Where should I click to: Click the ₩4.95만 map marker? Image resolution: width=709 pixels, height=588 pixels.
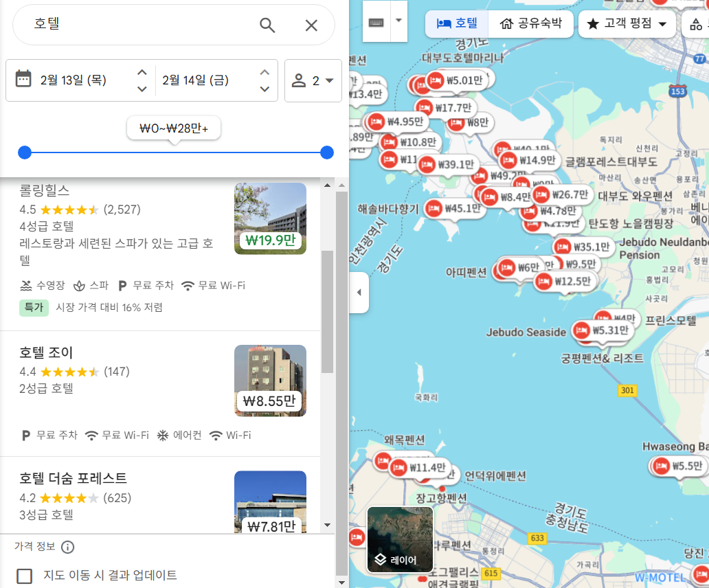point(396,122)
